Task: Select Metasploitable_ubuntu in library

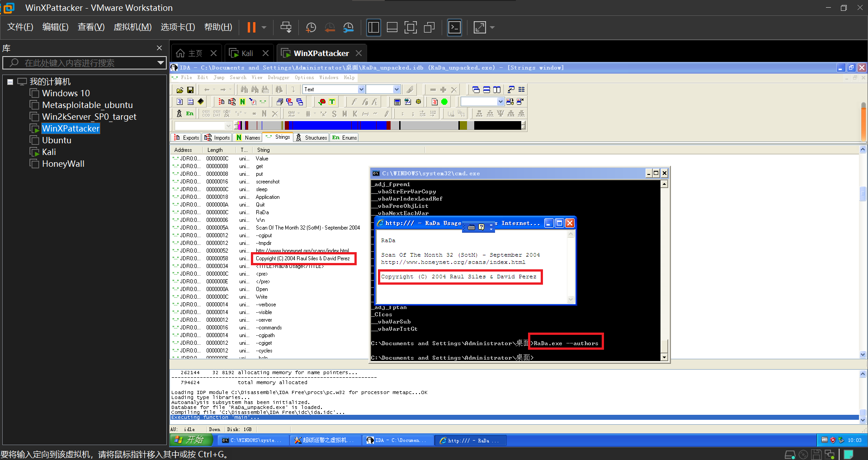Action: [87, 105]
